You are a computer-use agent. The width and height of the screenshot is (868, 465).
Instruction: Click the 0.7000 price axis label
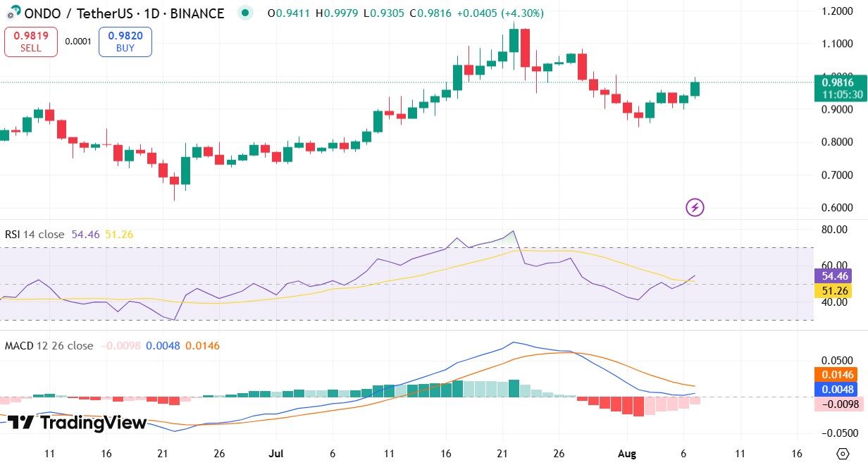click(x=838, y=175)
